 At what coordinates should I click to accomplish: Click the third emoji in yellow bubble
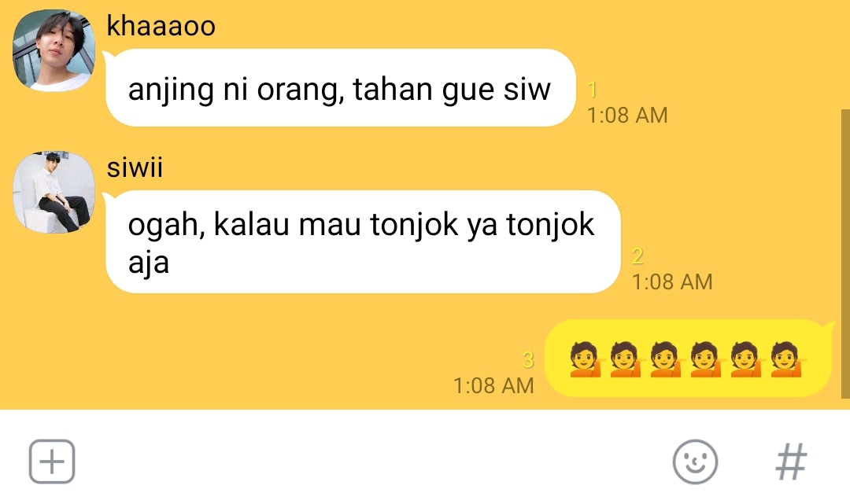pyautogui.click(x=666, y=359)
